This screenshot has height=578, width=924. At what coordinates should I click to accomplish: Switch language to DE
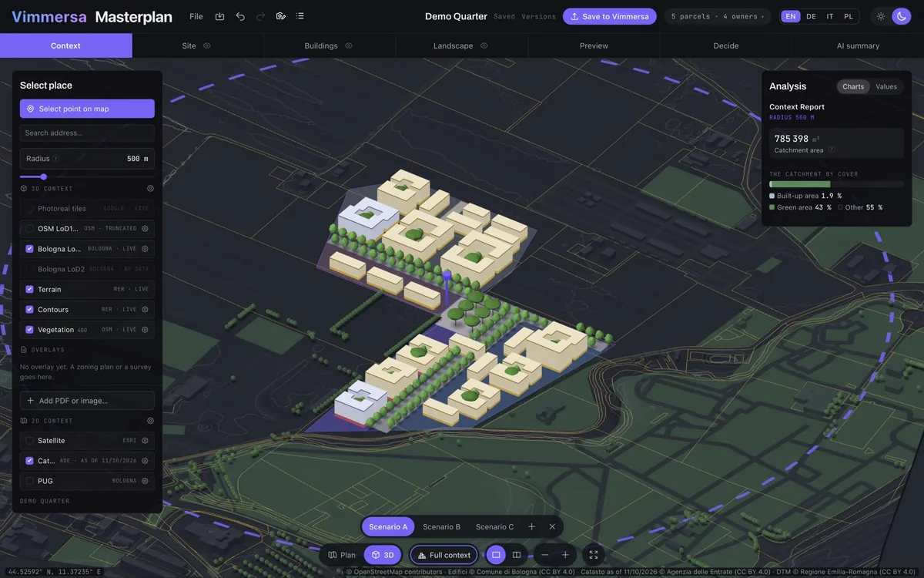tap(811, 16)
